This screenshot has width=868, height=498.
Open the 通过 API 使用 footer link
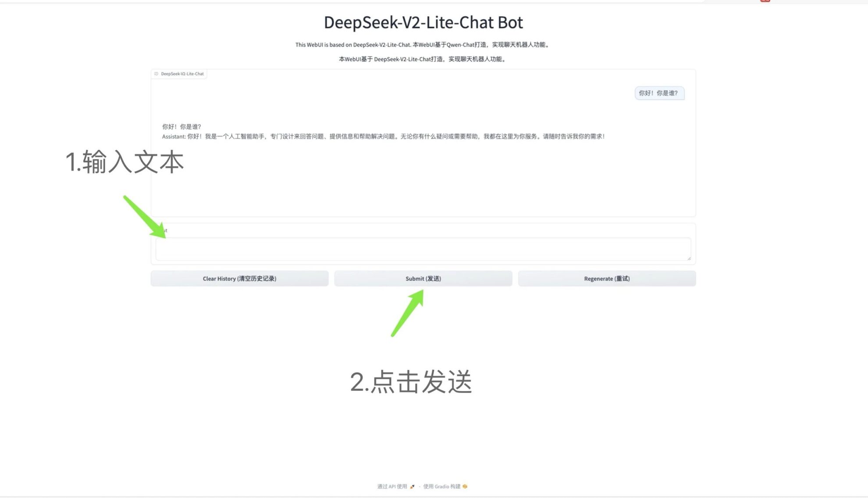392,487
